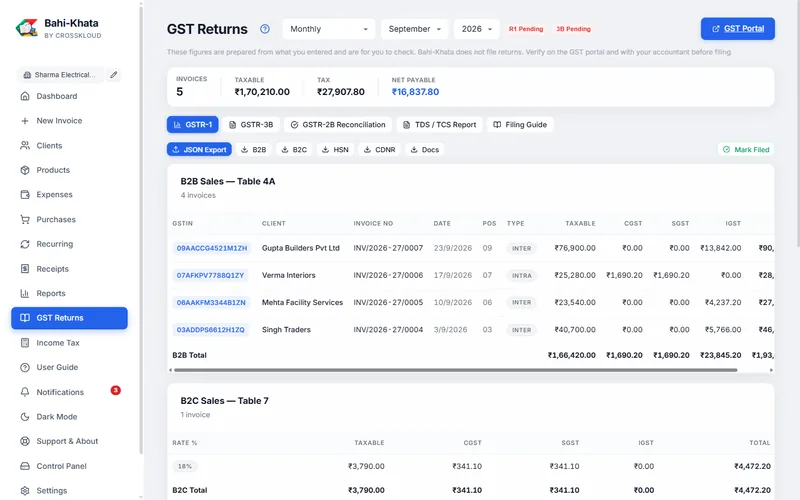800x500 pixels.
Task: Open the 2026 year dropdown
Action: 477,29
